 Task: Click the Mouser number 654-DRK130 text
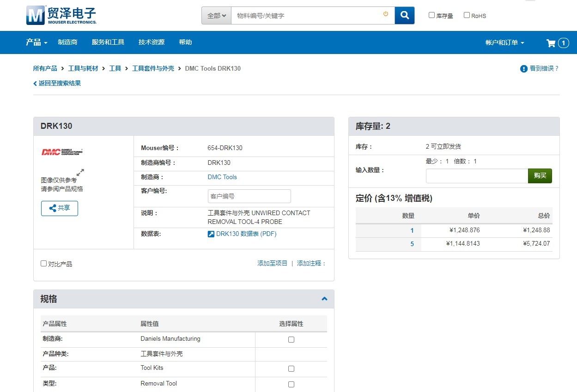(225, 148)
